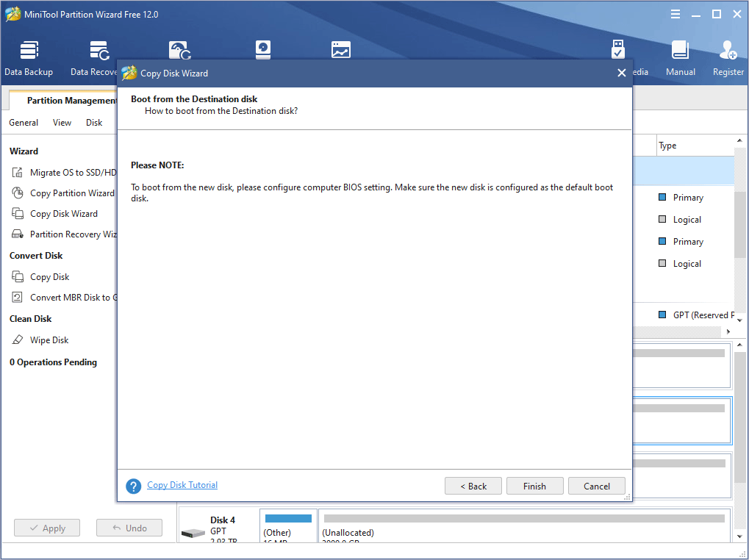The height and width of the screenshot is (560, 749).
Task: Click the Undo button
Action: coord(129,528)
